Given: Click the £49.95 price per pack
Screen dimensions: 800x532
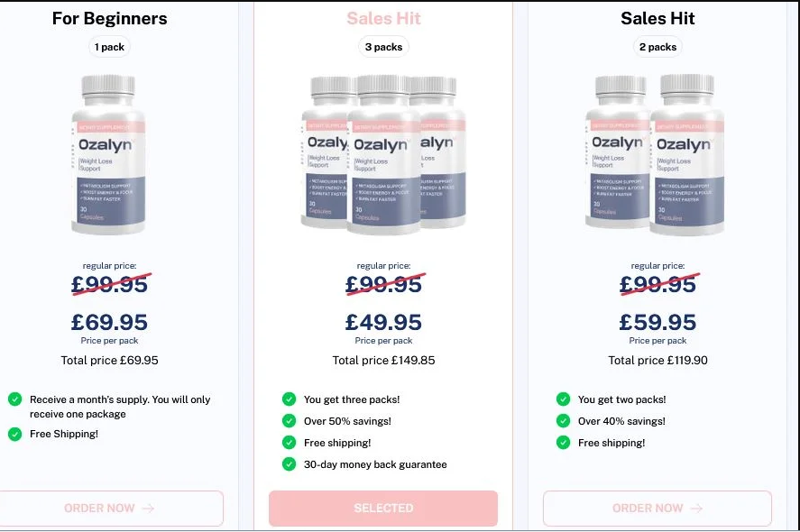Looking at the screenshot, I should pyautogui.click(x=383, y=322).
